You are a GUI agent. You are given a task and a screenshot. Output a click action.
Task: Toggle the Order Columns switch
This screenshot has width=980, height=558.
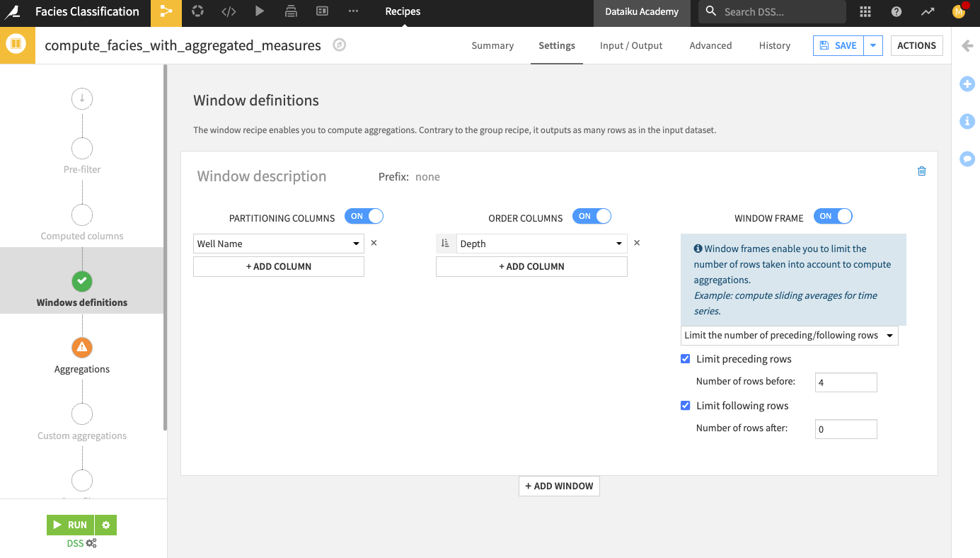tap(592, 217)
